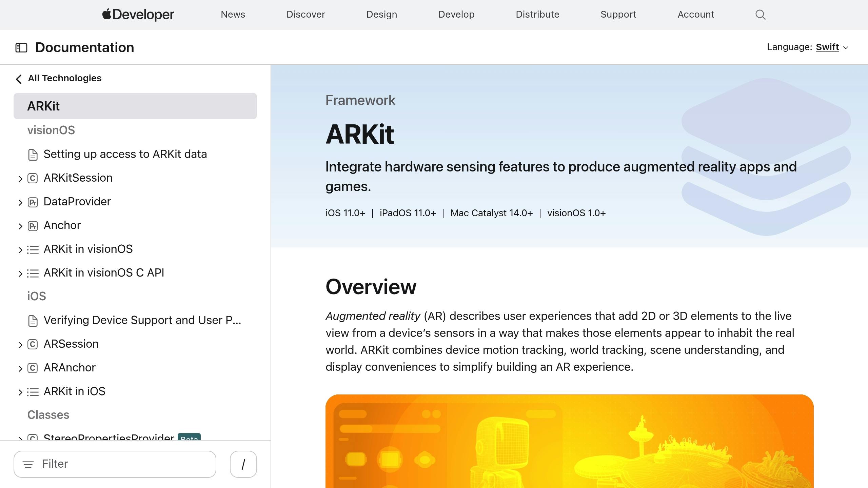Click the protocol icon beside DataProvider
This screenshot has width=868, height=488.
click(33, 202)
